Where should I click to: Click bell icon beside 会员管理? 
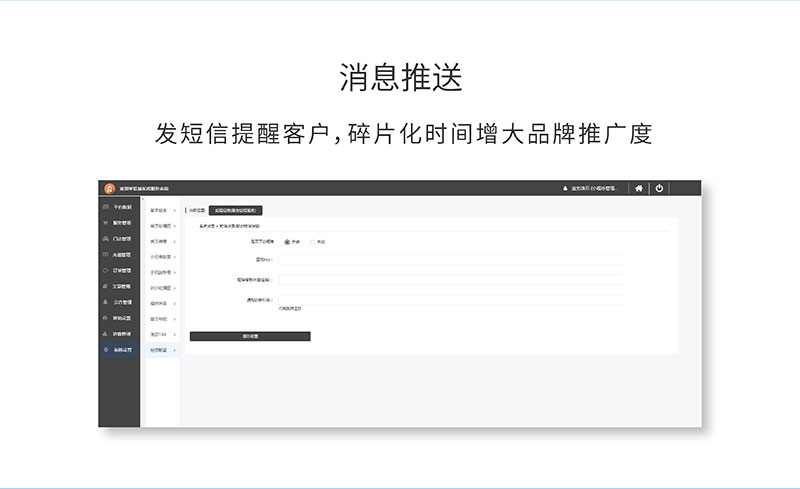pyautogui.click(x=106, y=302)
